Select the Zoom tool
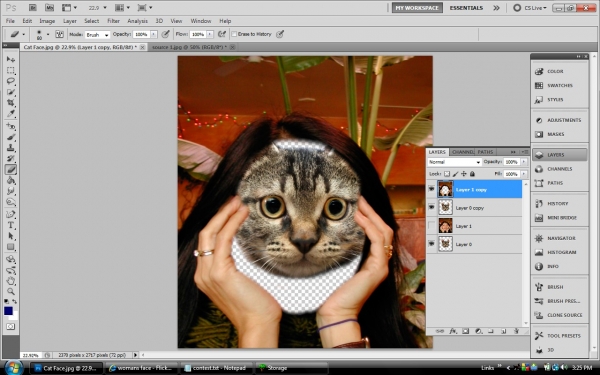The image size is (600, 375). point(11,291)
